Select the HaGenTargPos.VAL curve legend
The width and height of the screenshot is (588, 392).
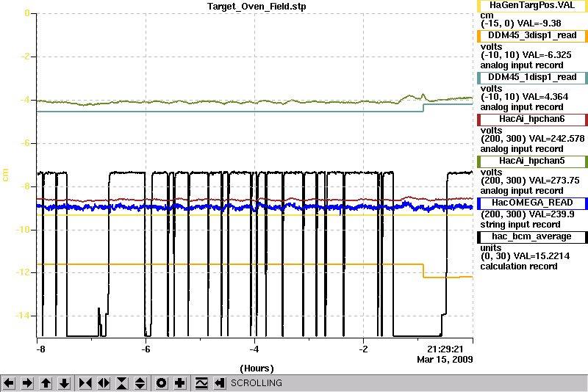pyautogui.click(x=532, y=5)
